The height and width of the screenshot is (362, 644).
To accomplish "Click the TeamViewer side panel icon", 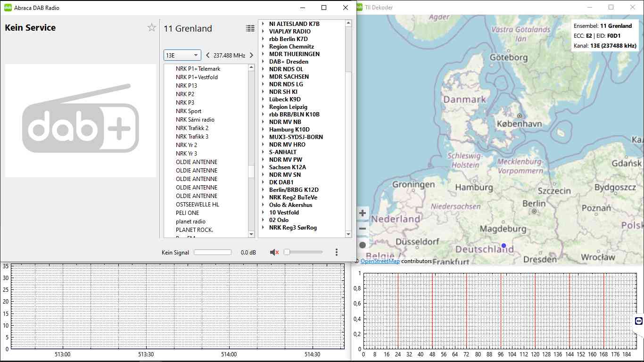I will click(638, 321).
